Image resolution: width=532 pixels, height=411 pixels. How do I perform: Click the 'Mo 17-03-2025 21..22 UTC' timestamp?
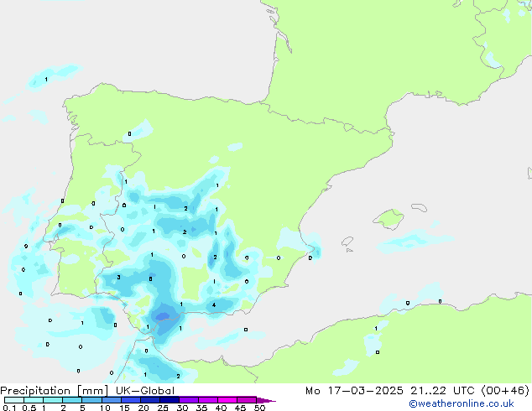coord(389,391)
